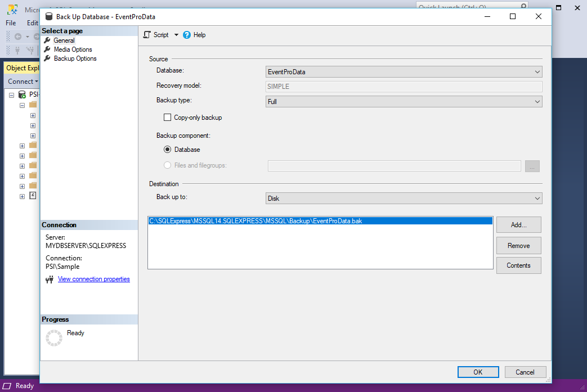Switch to the Media Options page

click(x=73, y=49)
